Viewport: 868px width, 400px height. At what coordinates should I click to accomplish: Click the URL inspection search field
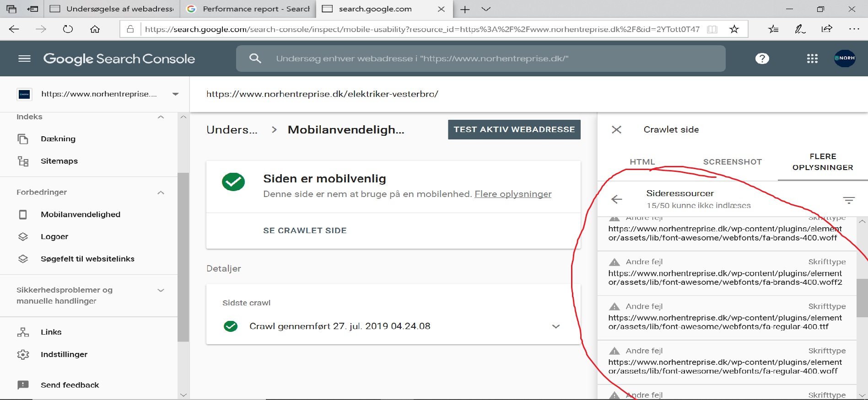[x=480, y=59]
